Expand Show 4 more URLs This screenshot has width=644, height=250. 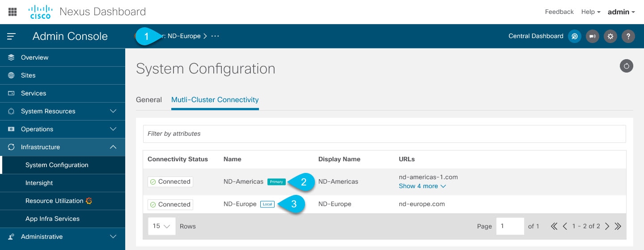click(x=422, y=186)
